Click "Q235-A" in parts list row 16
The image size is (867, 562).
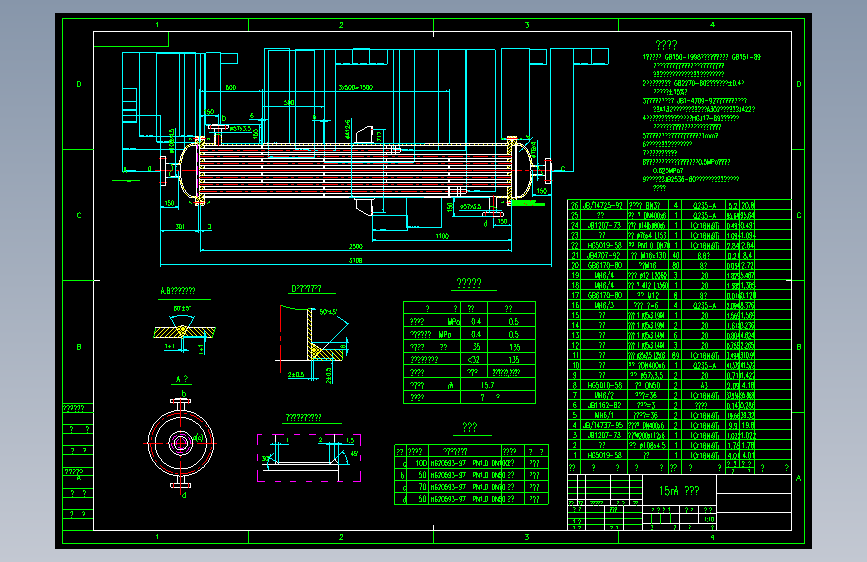[704, 305]
